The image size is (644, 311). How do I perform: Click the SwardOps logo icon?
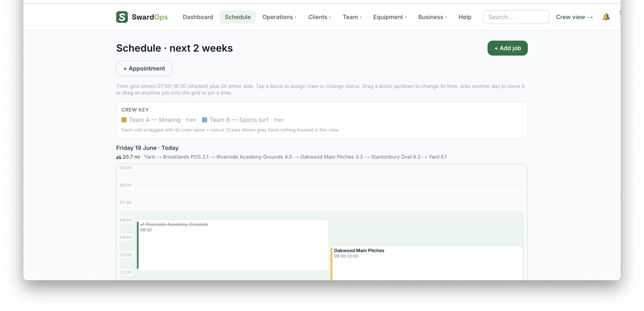pyautogui.click(x=122, y=17)
